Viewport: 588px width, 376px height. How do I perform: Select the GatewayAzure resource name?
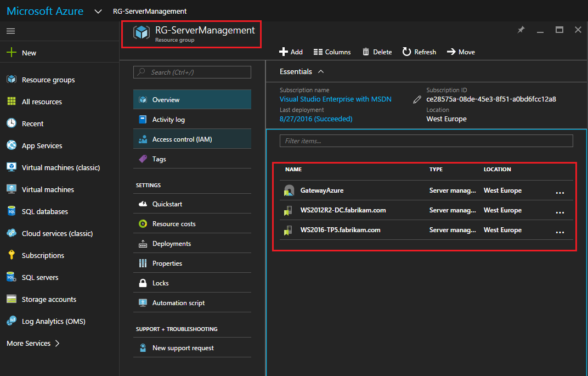pyautogui.click(x=322, y=190)
